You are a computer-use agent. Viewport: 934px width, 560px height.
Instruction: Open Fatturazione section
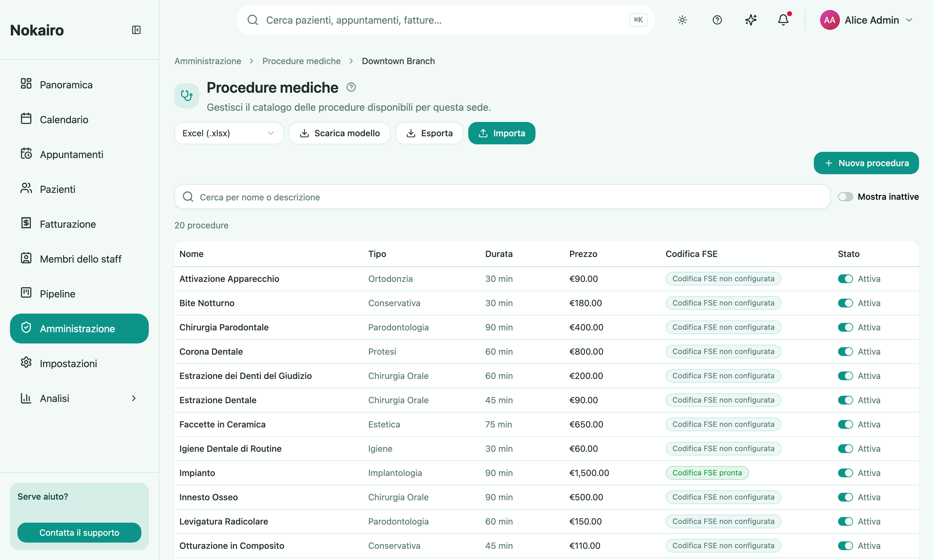click(79, 224)
